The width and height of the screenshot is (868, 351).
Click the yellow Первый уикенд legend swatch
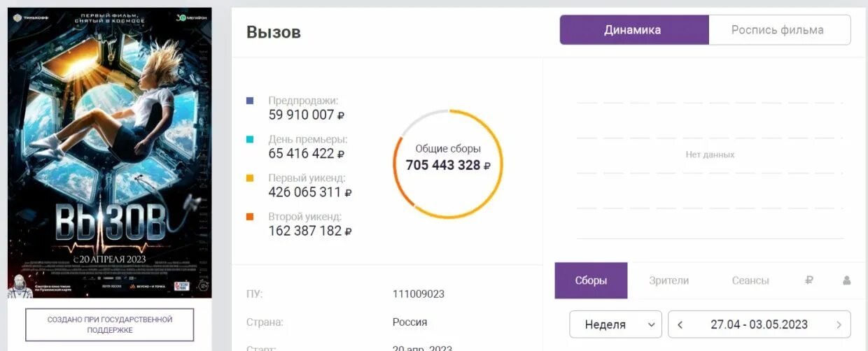coord(250,178)
